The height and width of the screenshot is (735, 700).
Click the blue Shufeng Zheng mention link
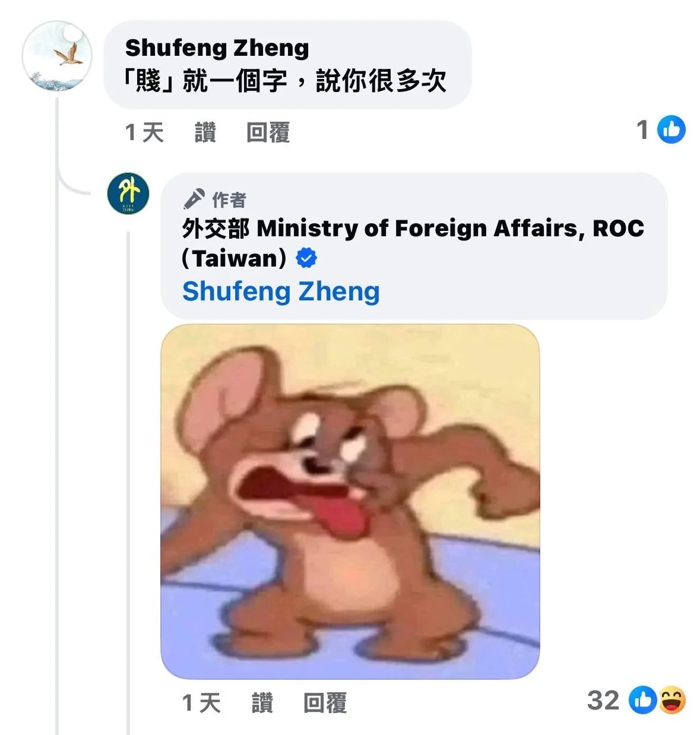pyautogui.click(x=281, y=291)
